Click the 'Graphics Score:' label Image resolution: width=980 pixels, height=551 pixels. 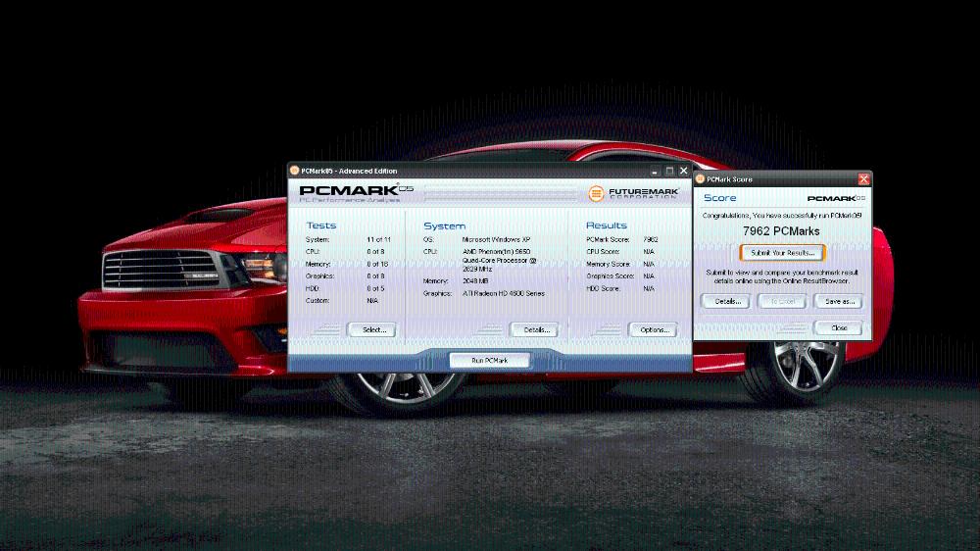610,275
